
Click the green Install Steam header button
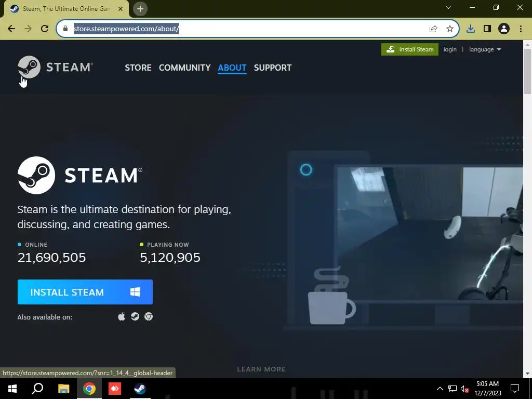[410, 49]
